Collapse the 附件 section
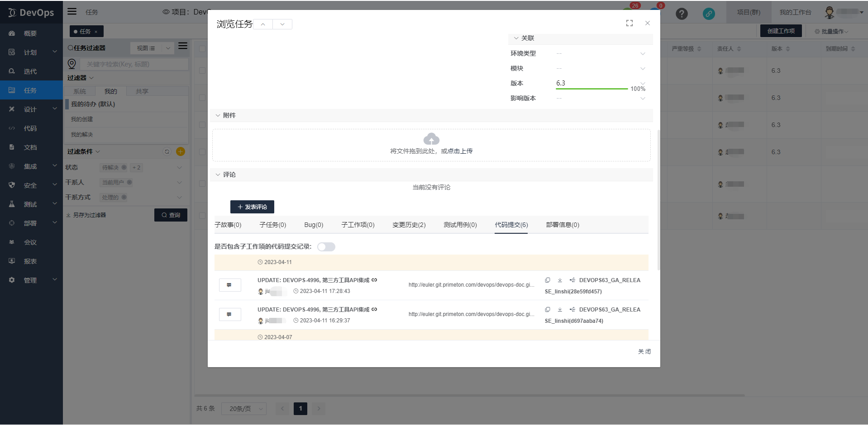Viewport: 868px width, 425px height. tap(218, 116)
